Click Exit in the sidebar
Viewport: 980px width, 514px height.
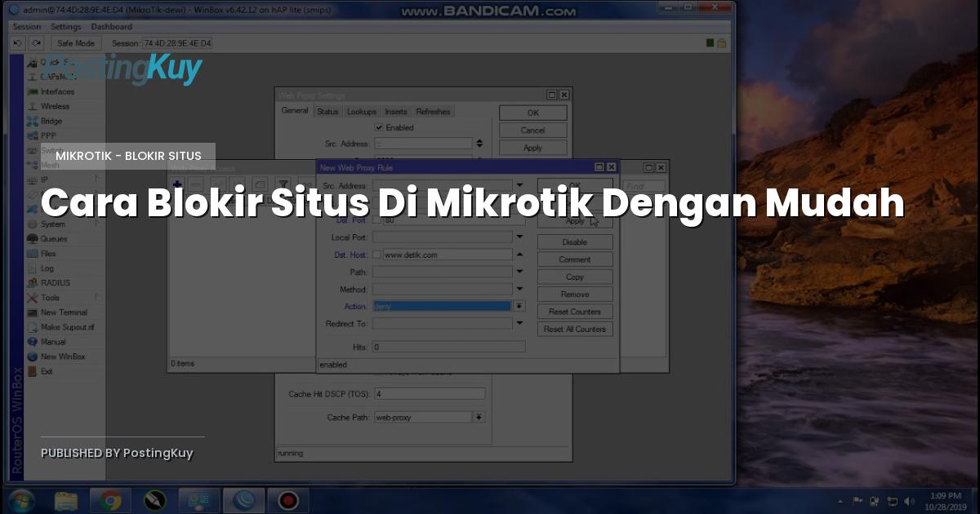[x=47, y=371]
